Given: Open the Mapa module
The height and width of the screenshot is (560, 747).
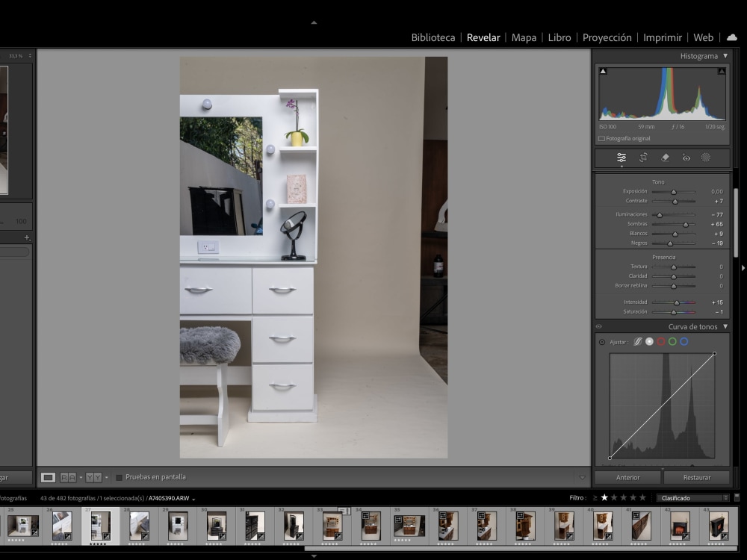Looking at the screenshot, I should point(524,37).
